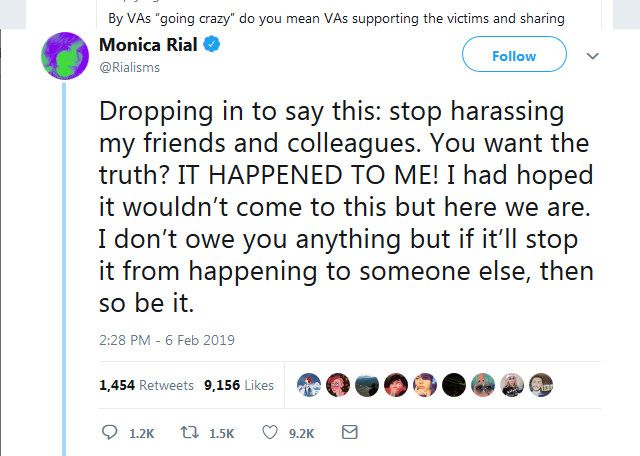Click first liker avatar with red hair
This screenshot has height=456, width=640.
(309, 385)
